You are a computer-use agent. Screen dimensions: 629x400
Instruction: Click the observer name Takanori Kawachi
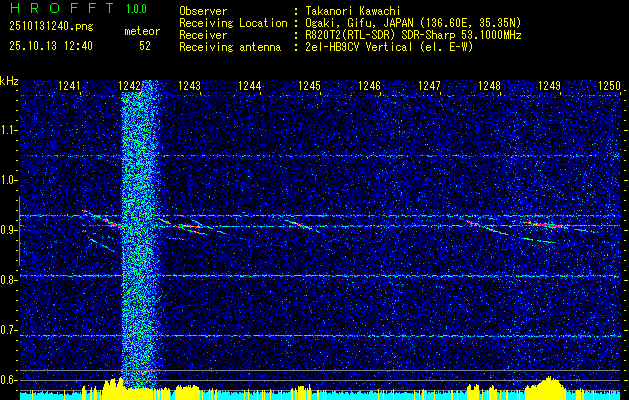pyautogui.click(x=351, y=11)
